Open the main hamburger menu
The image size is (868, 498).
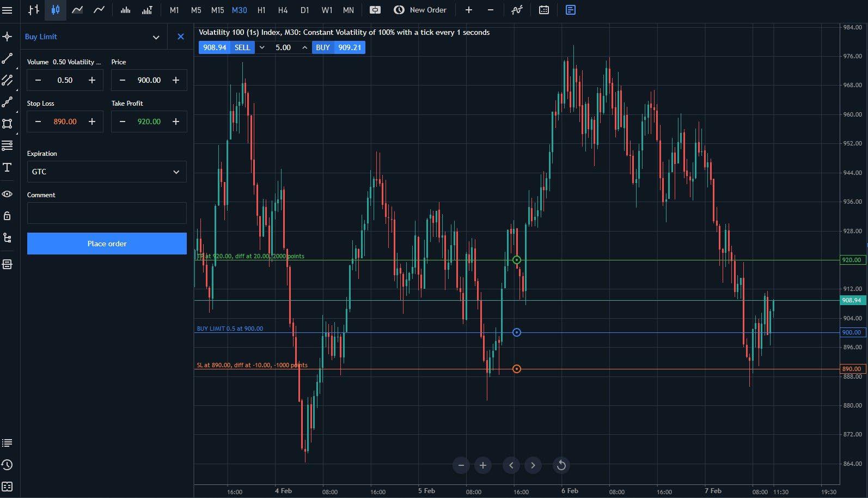point(7,10)
